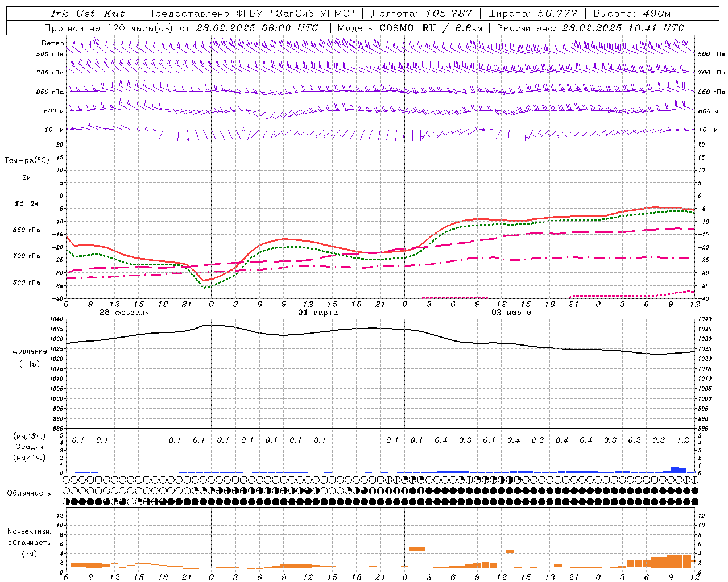Click the calculation time "10:41 UTC"

(655, 28)
